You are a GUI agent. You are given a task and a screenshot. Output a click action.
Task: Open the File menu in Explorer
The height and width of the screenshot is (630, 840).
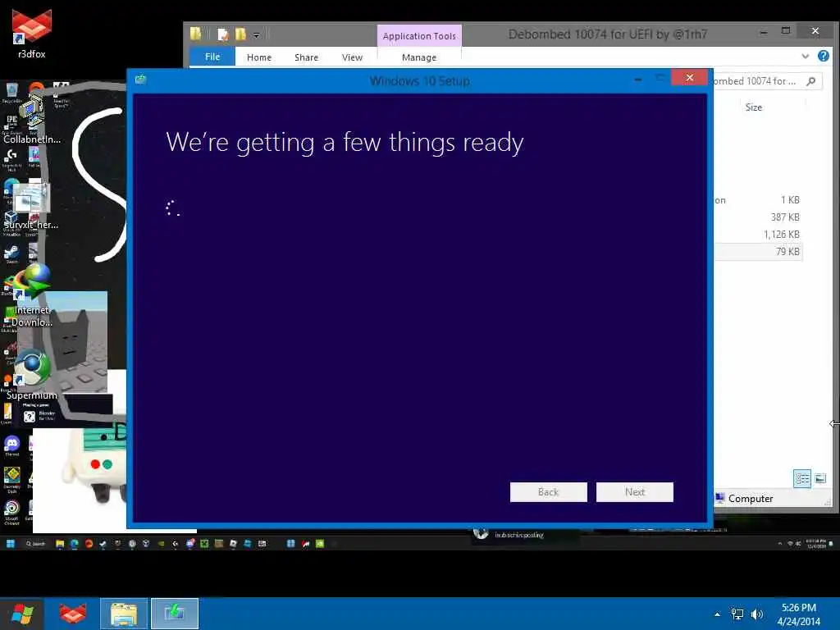pyautogui.click(x=212, y=57)
